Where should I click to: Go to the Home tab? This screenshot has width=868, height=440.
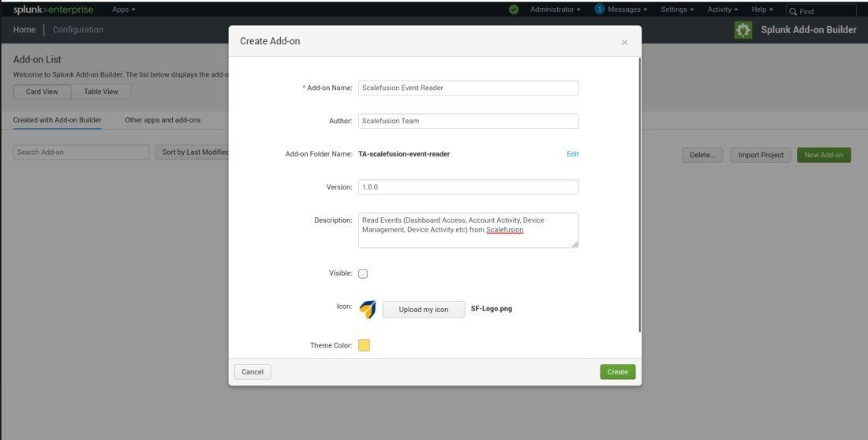pos(24,30)
